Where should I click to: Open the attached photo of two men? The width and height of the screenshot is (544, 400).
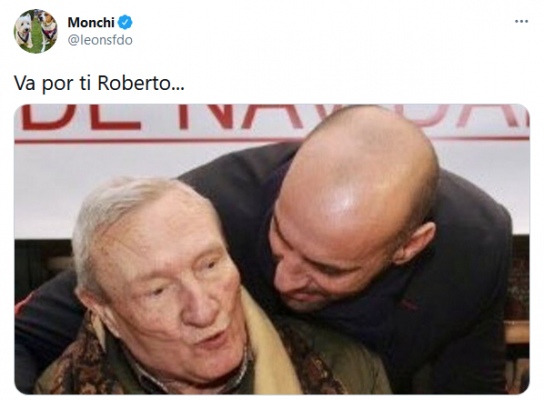pyautogui.click(x=272, y=249)
